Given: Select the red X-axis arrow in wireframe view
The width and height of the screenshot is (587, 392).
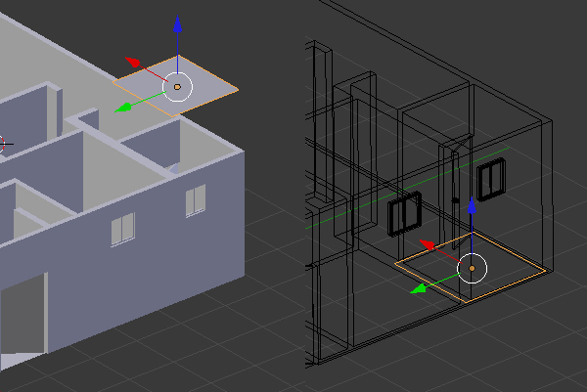Looking at the screenshot, I should pyautogui.click(x=428, y=244).
